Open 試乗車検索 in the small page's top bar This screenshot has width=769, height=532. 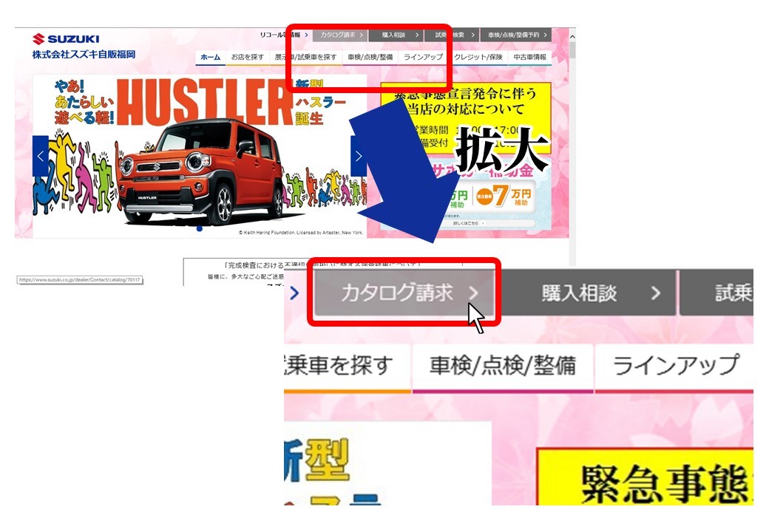453,35
